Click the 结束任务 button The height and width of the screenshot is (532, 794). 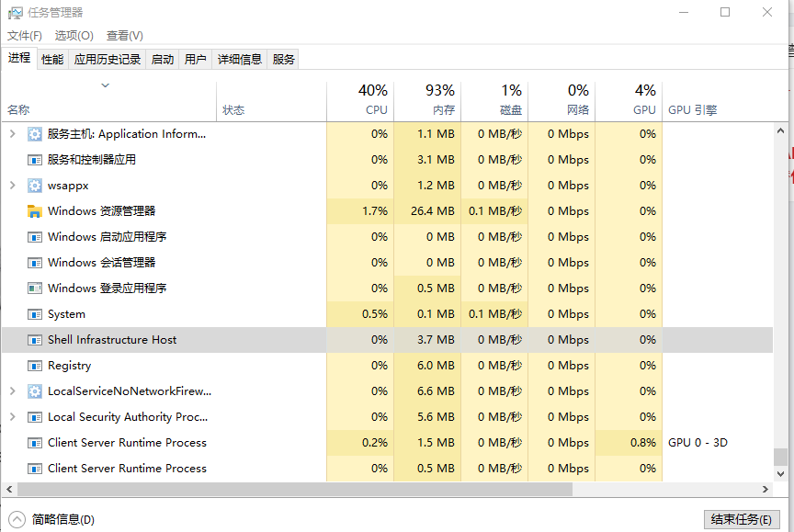click(742, 517)
